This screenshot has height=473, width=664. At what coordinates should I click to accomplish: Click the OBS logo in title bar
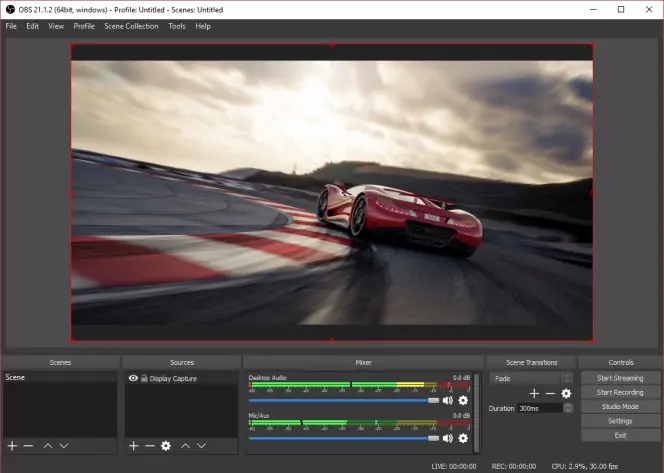(10, 9)
